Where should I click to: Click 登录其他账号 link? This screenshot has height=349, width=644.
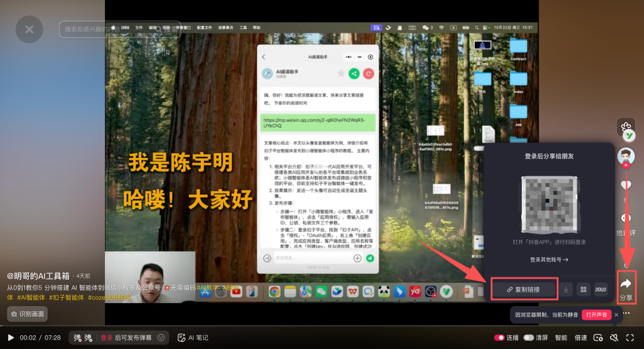click(x=549, y=260)
